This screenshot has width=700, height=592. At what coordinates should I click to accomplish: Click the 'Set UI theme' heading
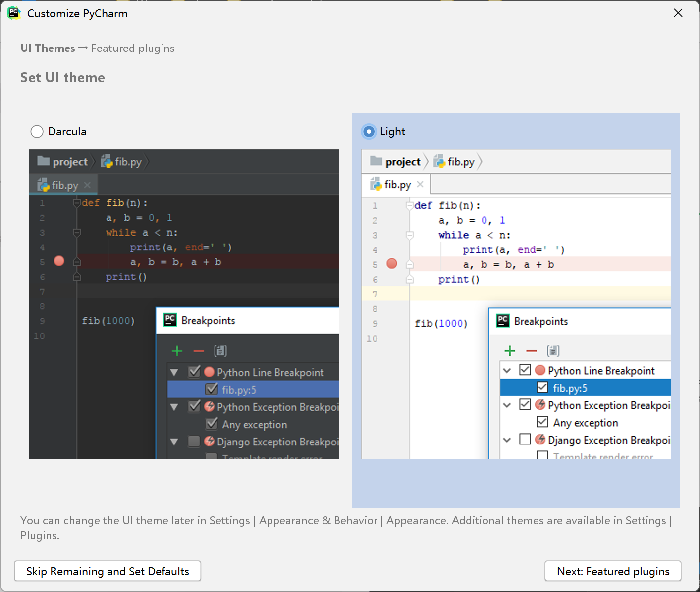(x=62, y=78)
